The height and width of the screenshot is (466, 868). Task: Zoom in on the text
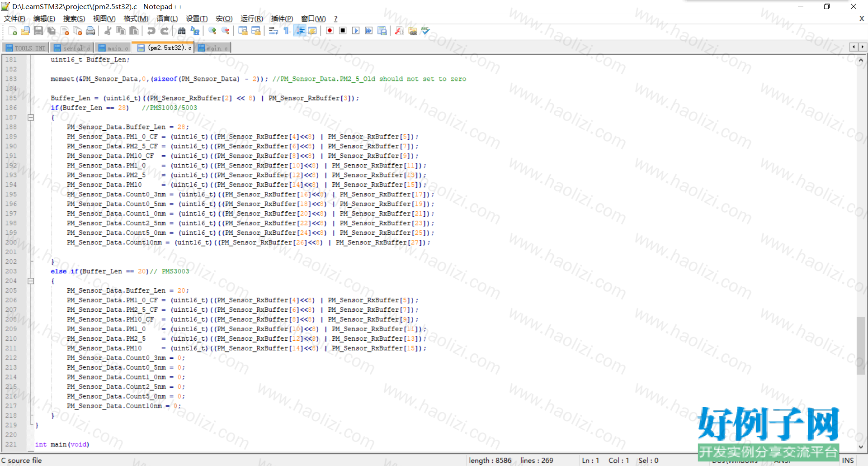coord(212,31)
